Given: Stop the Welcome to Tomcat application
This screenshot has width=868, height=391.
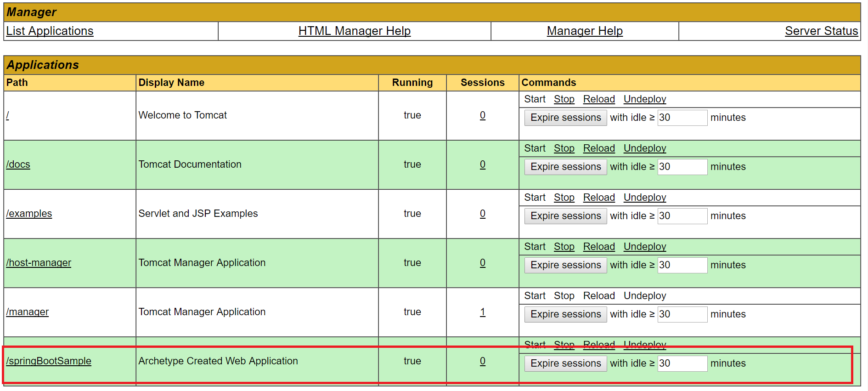Looking at the screenshot, I should pyautogui.click(x=564, y=99).
